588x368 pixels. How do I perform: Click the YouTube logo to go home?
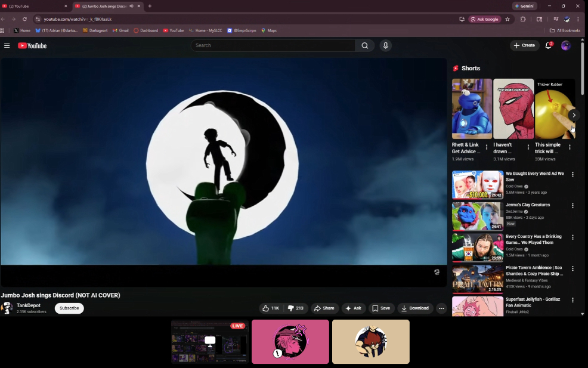[32, 46]
